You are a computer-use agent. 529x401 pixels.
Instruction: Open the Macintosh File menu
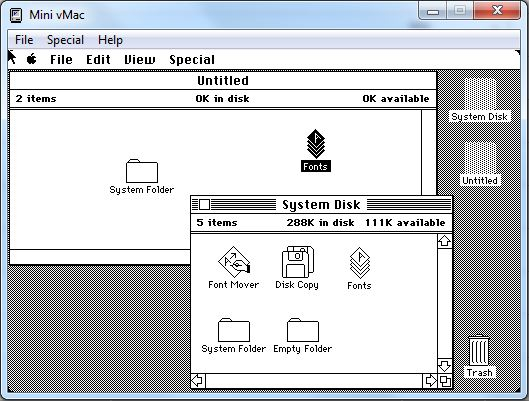click(x=61, y=60)
